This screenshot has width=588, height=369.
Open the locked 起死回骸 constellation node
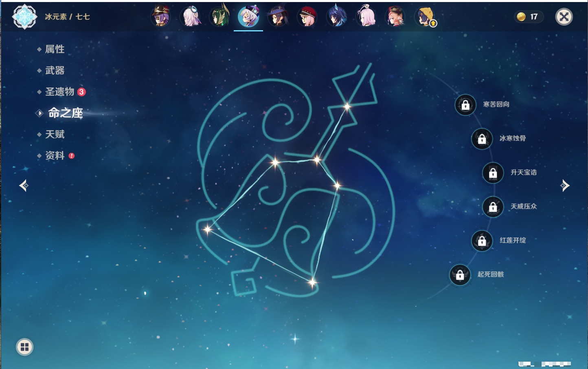(x=460, y=275)
